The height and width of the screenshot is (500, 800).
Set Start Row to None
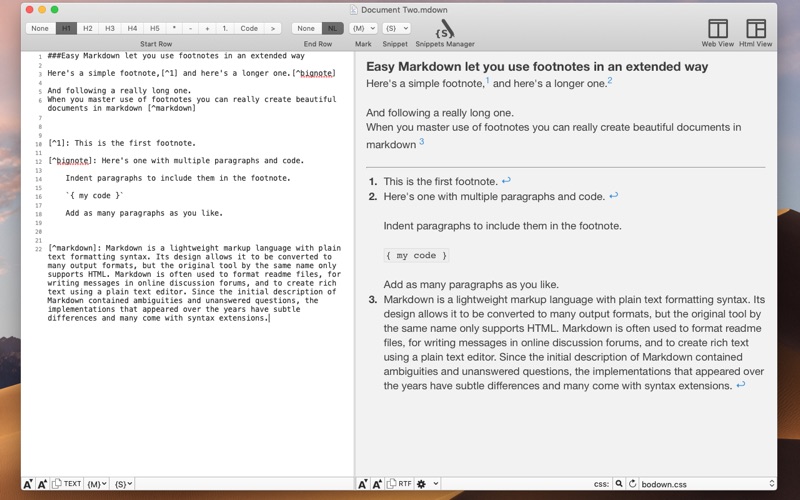(x=40, y=29)
